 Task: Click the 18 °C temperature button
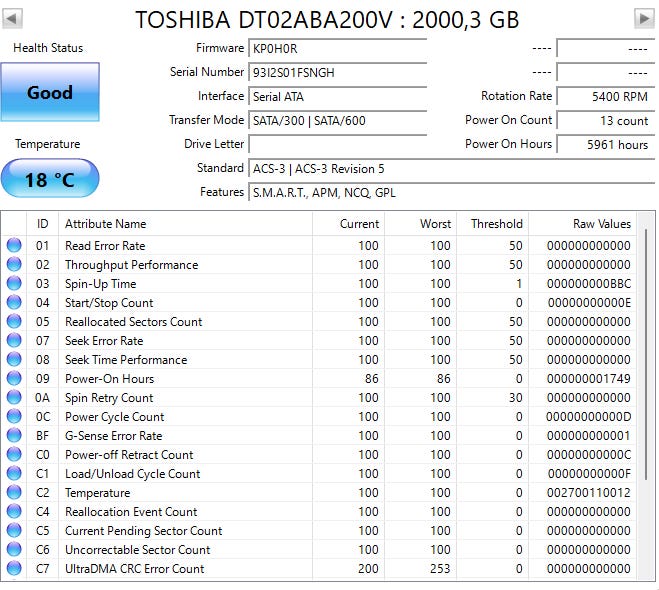[x=50, y=178]
